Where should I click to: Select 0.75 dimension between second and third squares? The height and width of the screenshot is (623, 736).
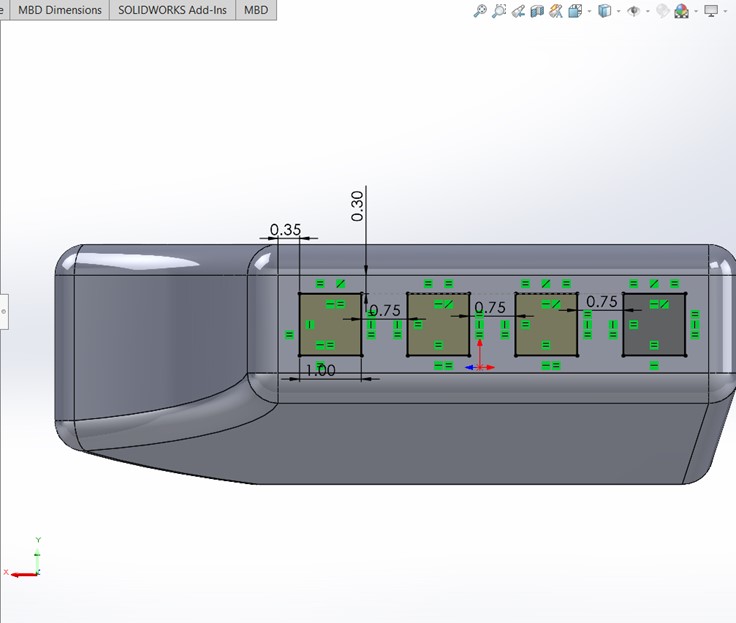coord(490,308)
